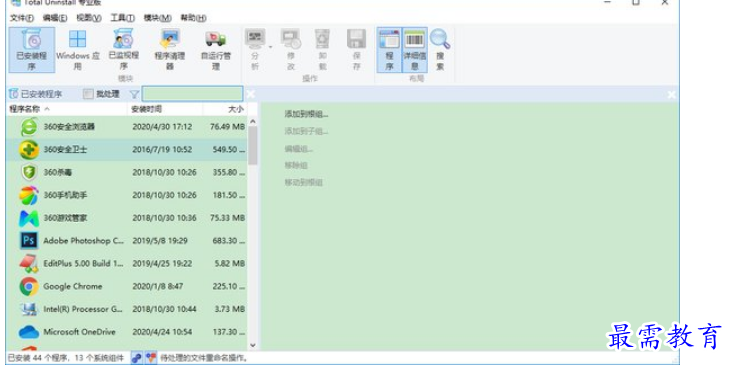Close the program list pane with X
Screen dimensions: 730x368
coord(250,95)
